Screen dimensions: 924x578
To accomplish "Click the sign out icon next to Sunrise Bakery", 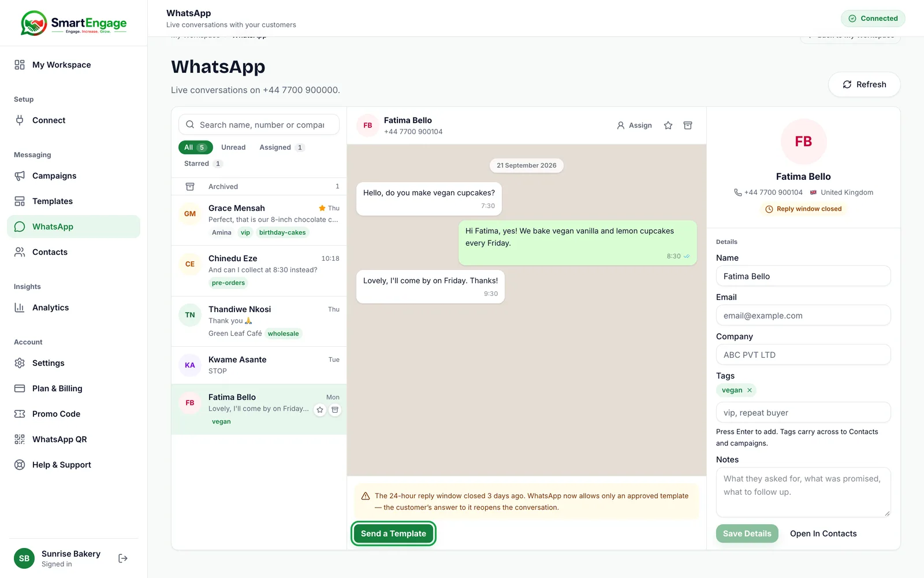I will click(x=123, y=558).
